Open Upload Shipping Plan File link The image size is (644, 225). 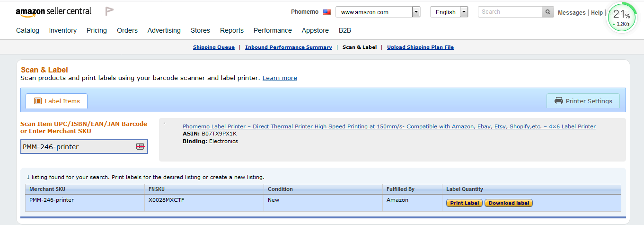pyautogui.click(x=420, y=47)
